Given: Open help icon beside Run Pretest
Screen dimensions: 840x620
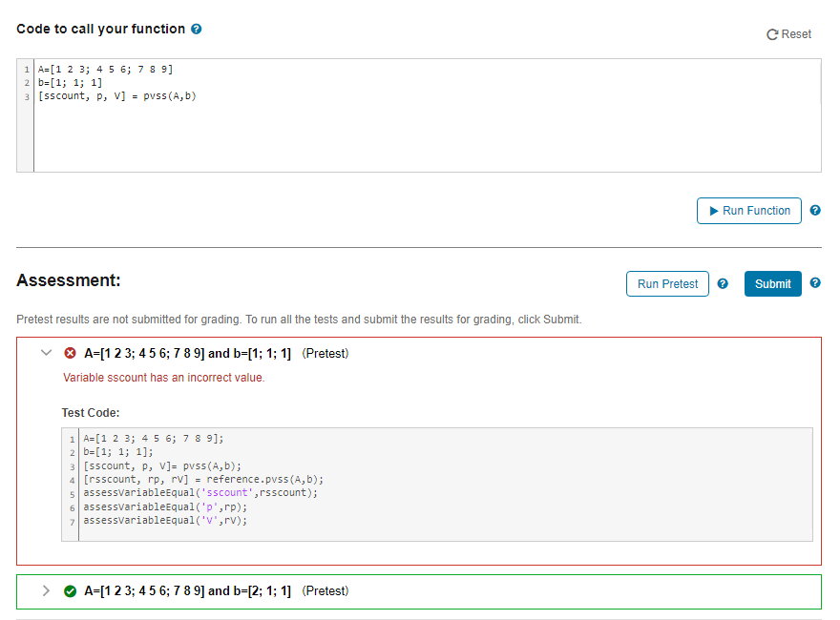Looking at the screenshot, I should [723, 283].
